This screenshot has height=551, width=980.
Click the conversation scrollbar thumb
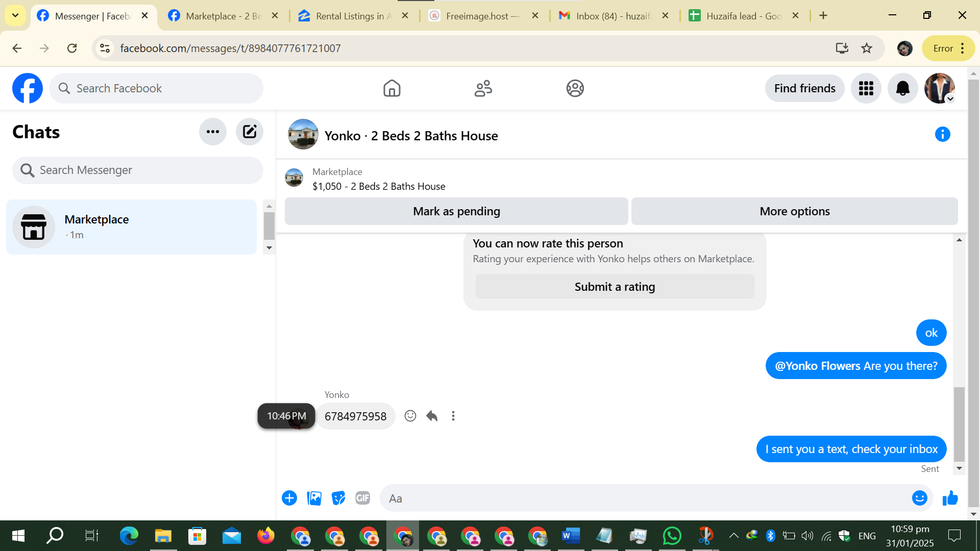click(960, 424)
